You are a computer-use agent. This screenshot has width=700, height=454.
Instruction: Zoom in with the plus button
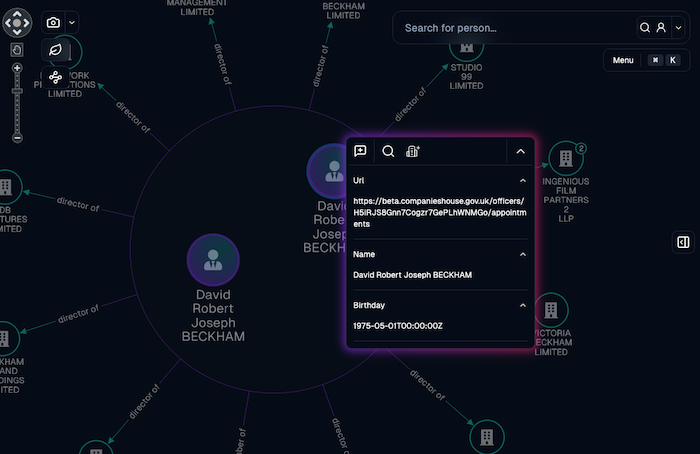[x=17, y=68]
